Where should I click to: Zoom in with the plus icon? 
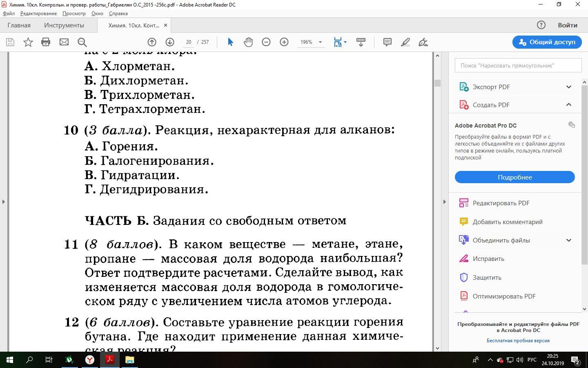pos(284,42)
